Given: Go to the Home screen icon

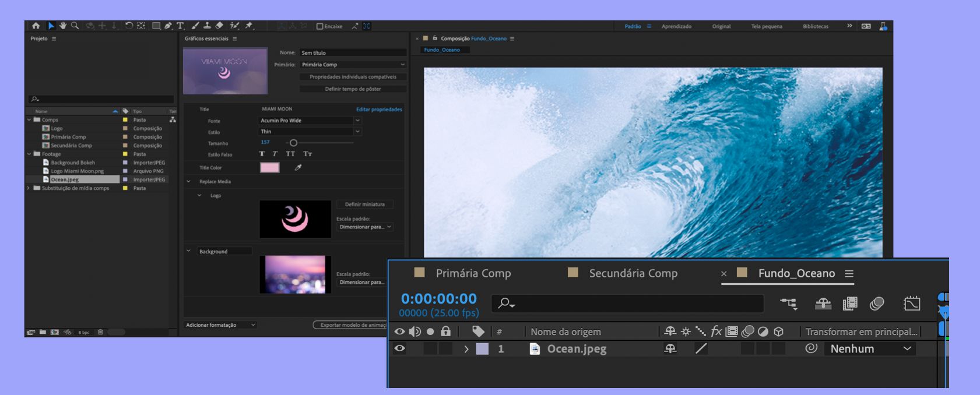Looking at the screenshot, I should coord(36,26).
